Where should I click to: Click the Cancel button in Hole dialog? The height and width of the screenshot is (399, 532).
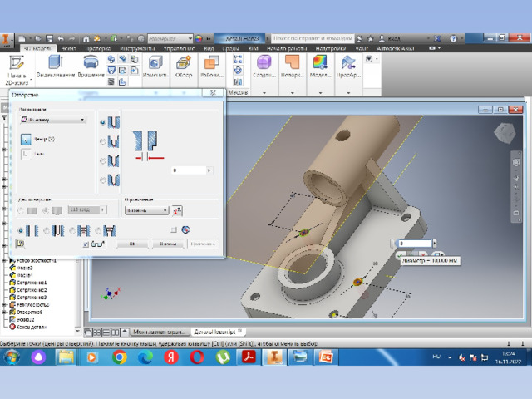click(168, 244)
